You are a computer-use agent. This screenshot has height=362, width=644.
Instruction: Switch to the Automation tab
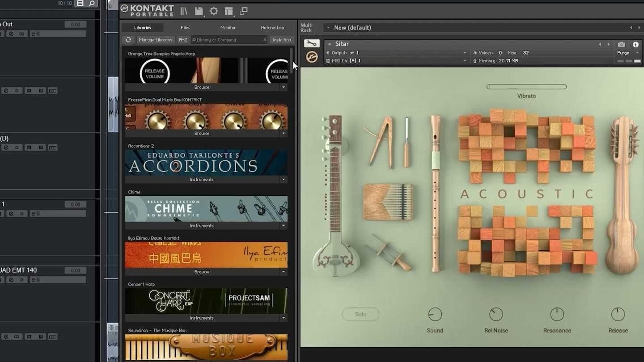272,28
